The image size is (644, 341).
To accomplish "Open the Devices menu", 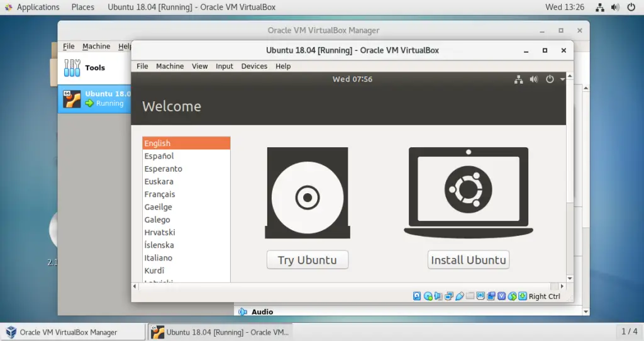I will [254, 66].
